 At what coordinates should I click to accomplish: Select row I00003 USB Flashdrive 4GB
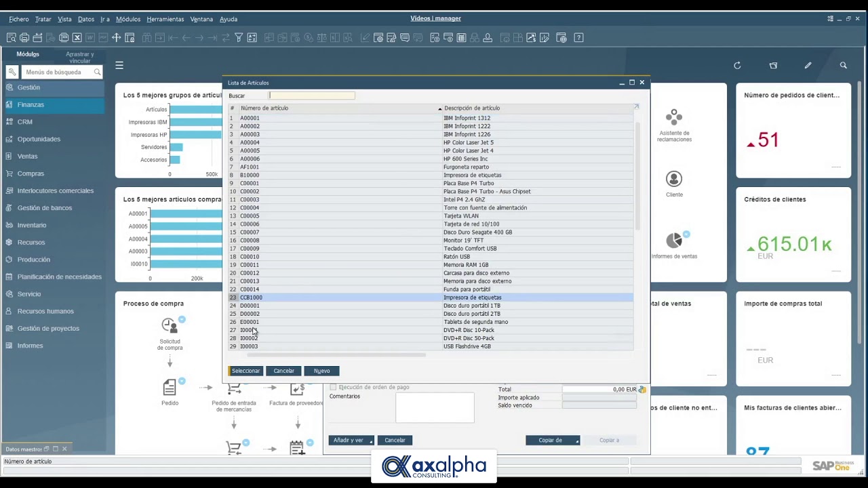[x=431, y=346]
